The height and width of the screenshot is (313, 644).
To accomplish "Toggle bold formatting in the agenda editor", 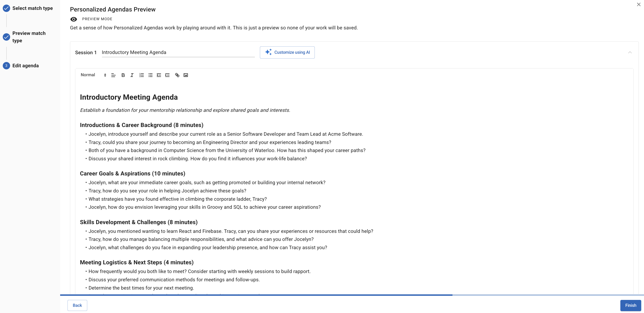I will [x=123, y=75].
